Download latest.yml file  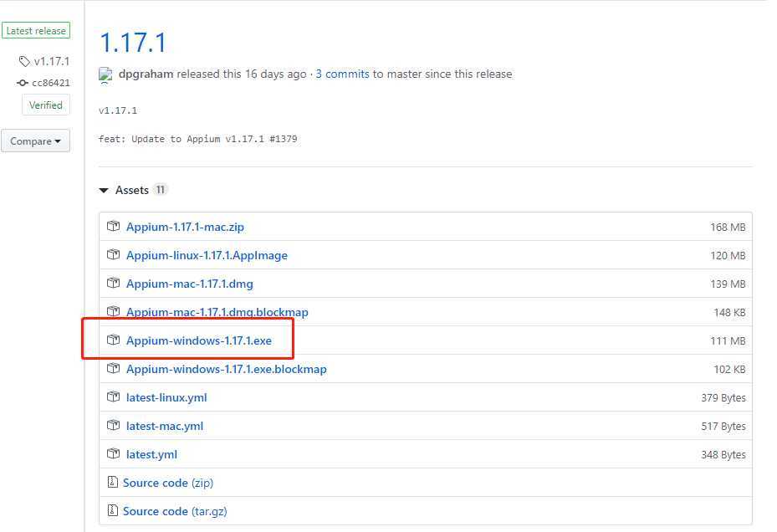click(151, 454)
